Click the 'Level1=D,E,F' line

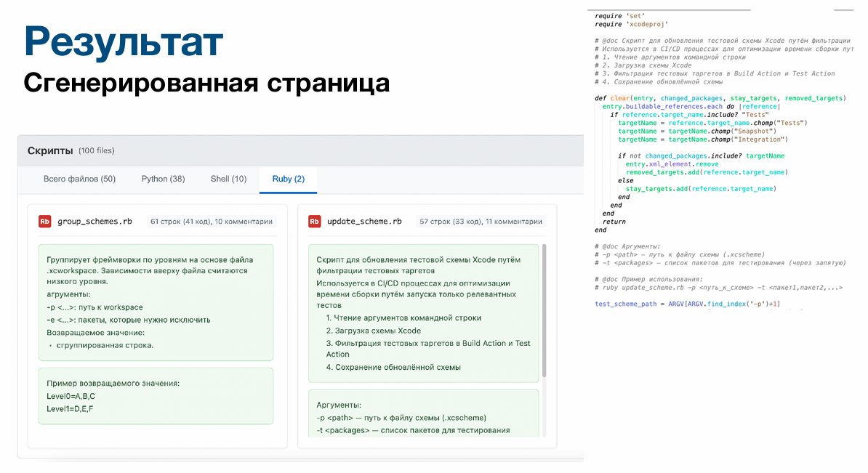coord(70,409)
